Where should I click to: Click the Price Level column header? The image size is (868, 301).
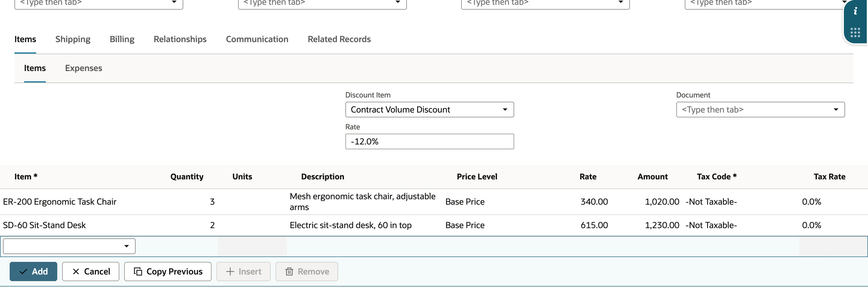click(x=477, y=177)
